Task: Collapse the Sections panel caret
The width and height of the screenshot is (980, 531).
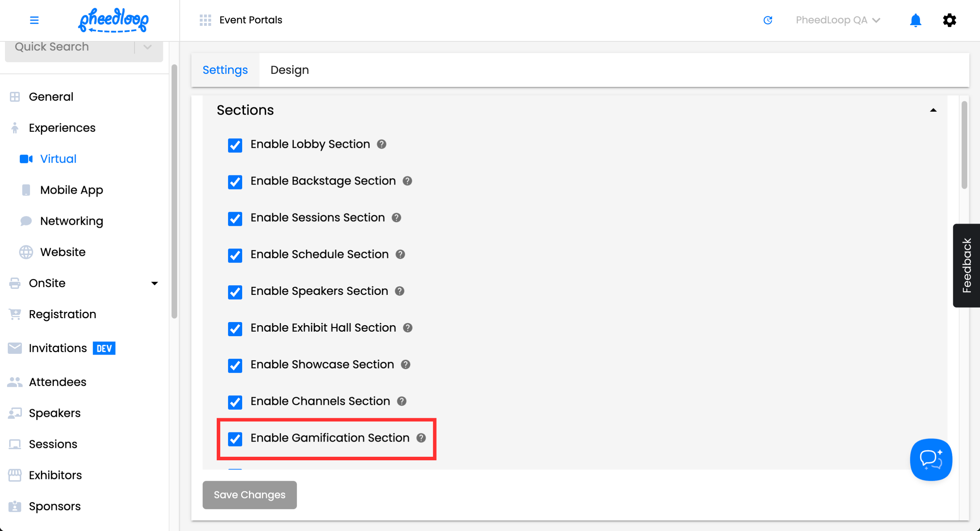Action: tap(933, 110)
